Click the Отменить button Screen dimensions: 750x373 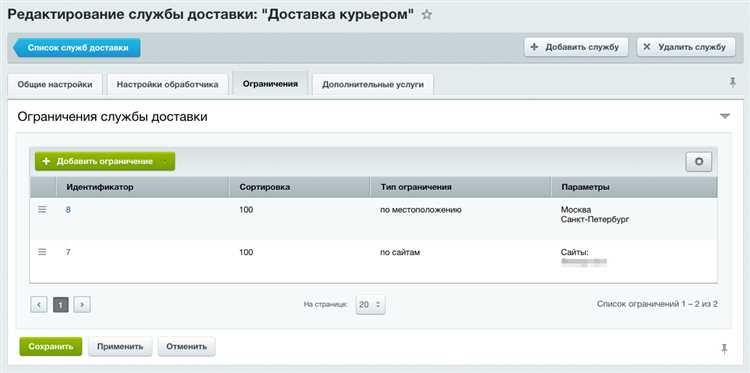(187, 347)
